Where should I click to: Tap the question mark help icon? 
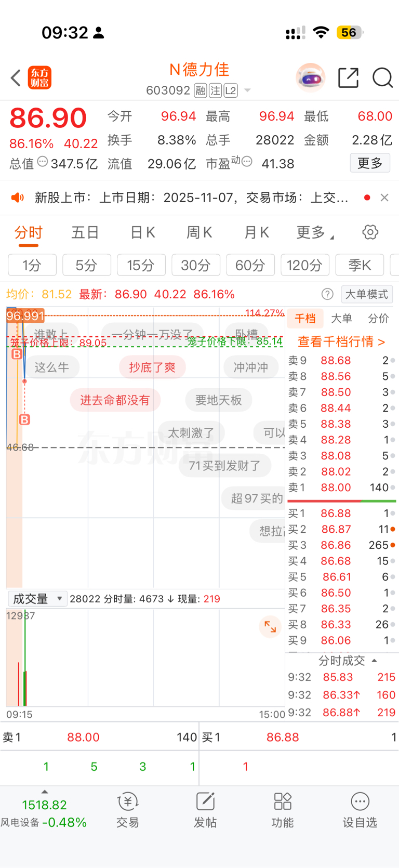(327, 294)
